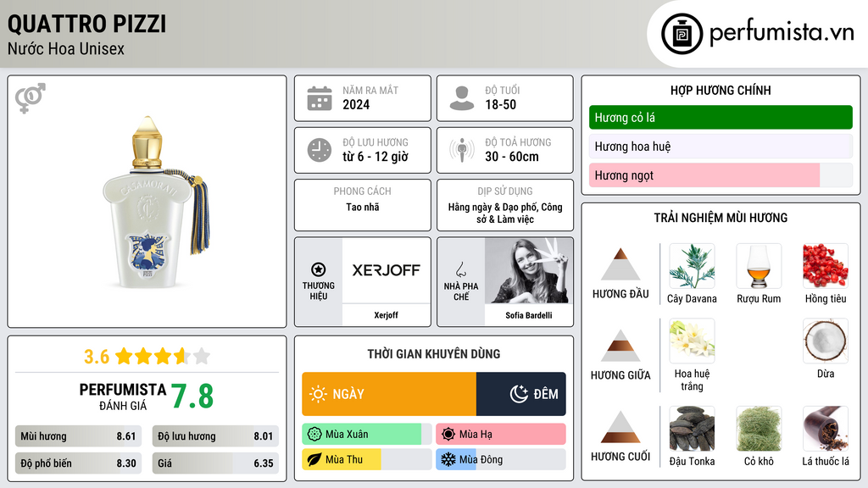The height and width of the screenshot is (488, 868).
Task: Click the person icon for Độ tuổi
Action: pyautogui.click(x=462, y=98)
